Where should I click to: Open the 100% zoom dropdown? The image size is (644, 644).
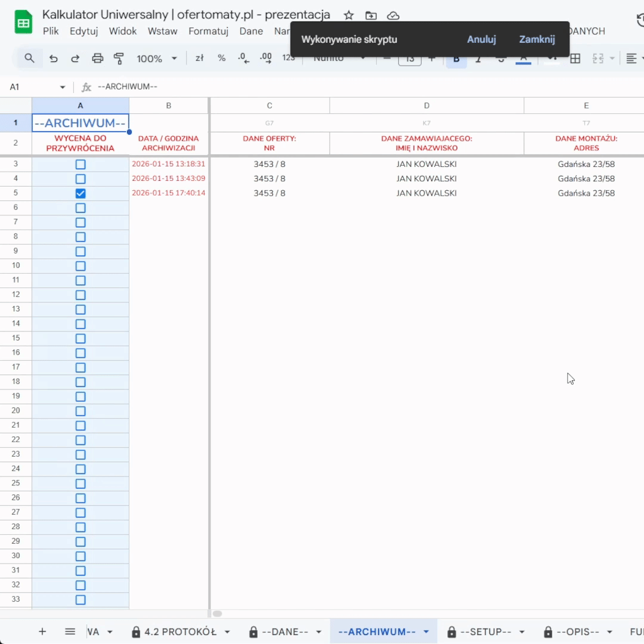157,58
